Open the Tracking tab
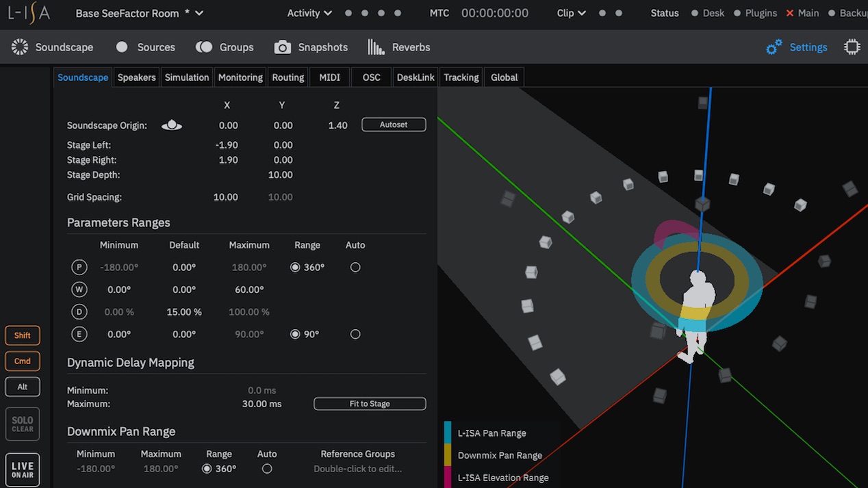The width and height of the screenshot is (868, 488). 460,77
